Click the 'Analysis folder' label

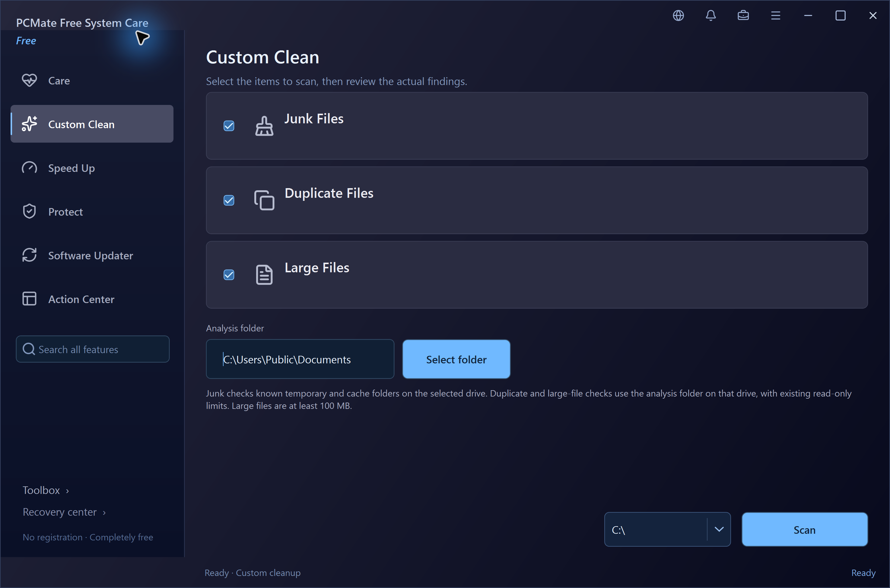coord(235,328)
